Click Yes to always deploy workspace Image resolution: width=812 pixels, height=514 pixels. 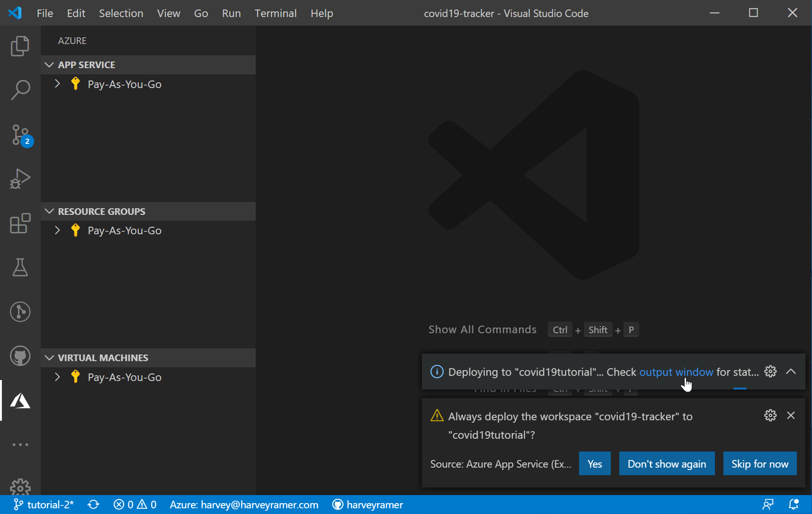click(x=595, y=464)
